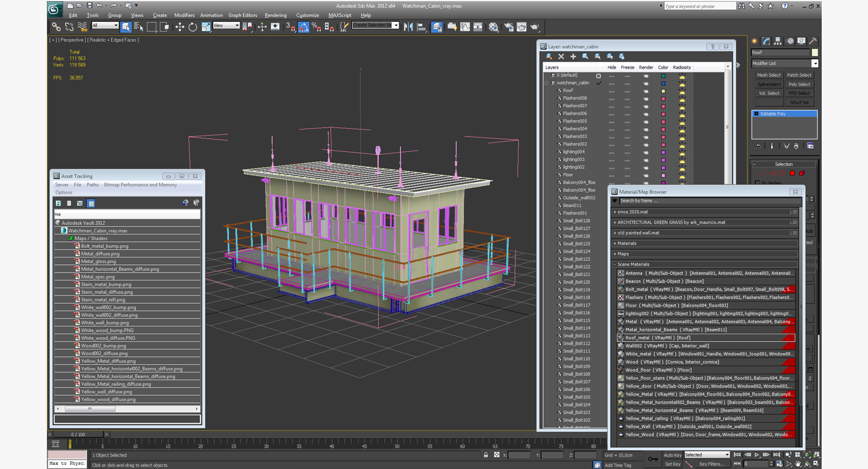
Task: Activate Bind to Space Warp tool
Action: click(82, 26)
